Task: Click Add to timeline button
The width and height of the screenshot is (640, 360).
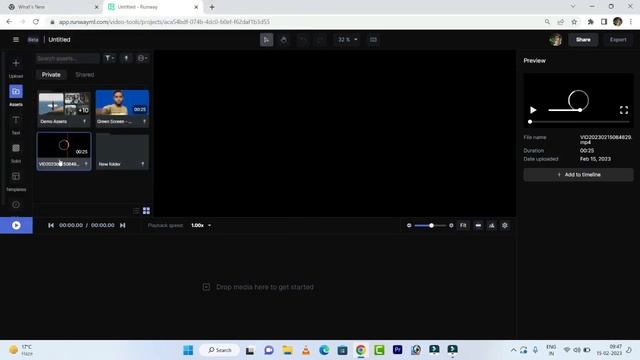Action: click(578, 175)
